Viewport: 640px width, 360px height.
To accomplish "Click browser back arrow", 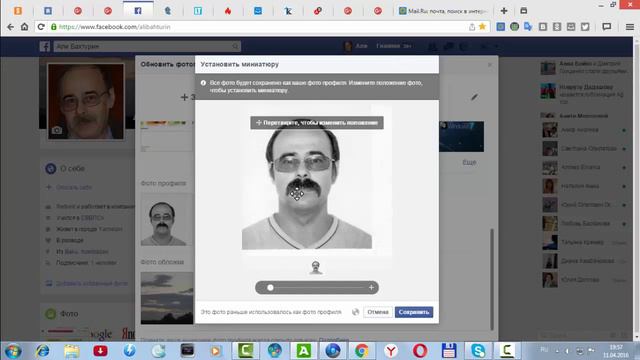I will point(10,27).
